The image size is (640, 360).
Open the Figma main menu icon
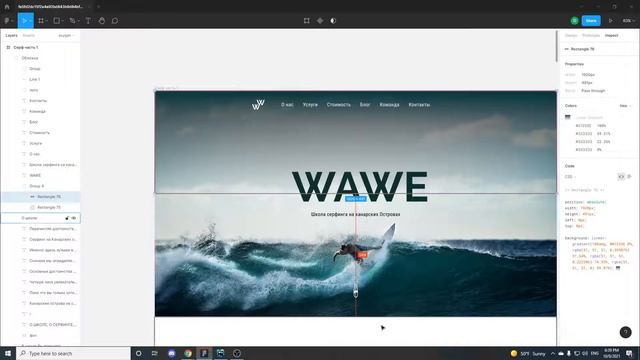pos(7,20)
